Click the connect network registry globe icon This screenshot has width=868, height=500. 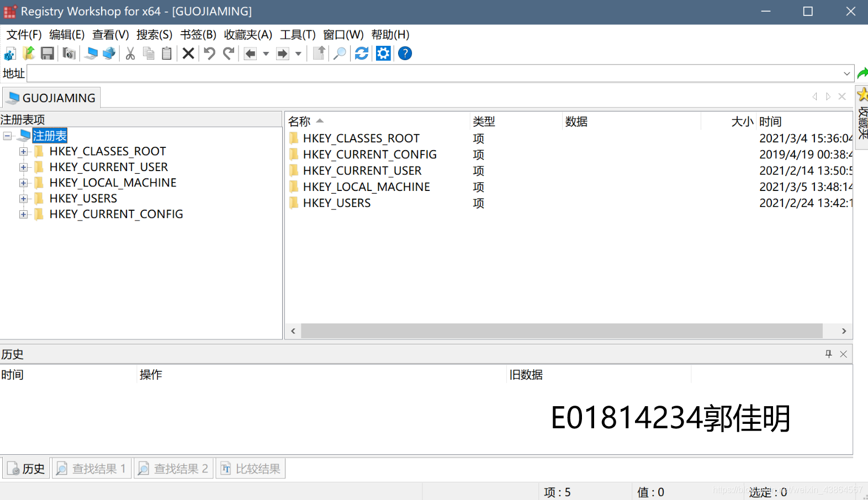tap(109, 54)
